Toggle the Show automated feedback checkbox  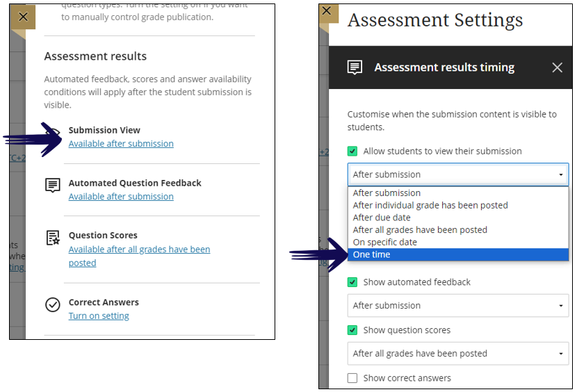pos(352,282)
